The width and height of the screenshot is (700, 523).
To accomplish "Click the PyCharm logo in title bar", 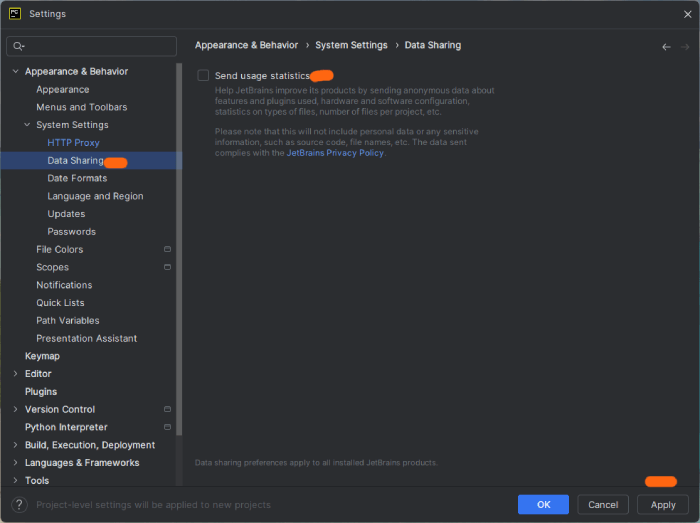I will coord(15,14).
